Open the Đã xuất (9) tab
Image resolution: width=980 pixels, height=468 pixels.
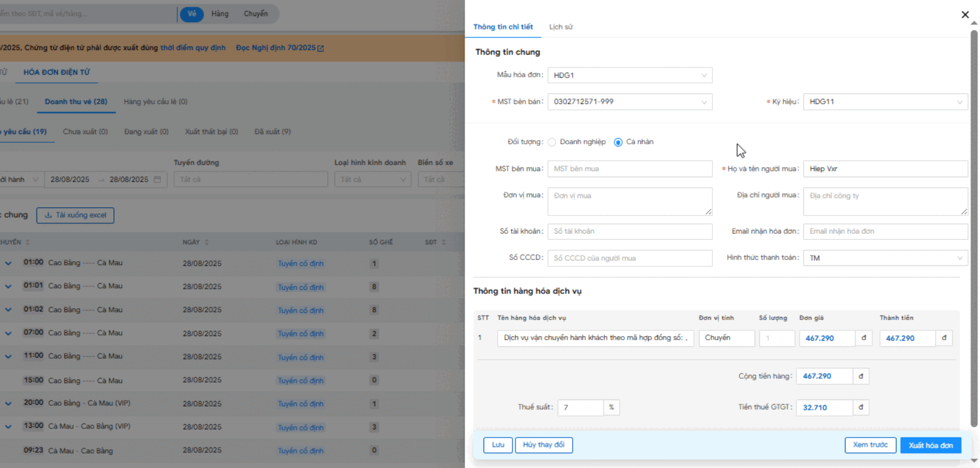click(272, 131)
